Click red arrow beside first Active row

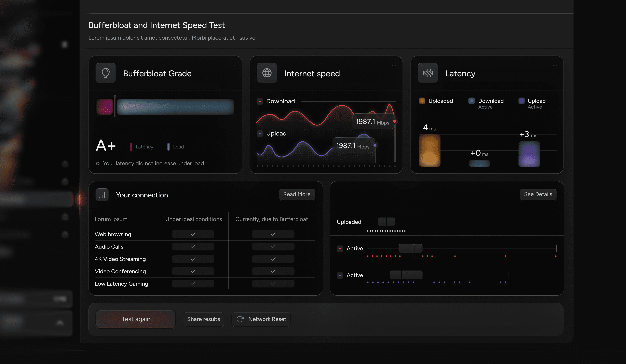(340, 248)
